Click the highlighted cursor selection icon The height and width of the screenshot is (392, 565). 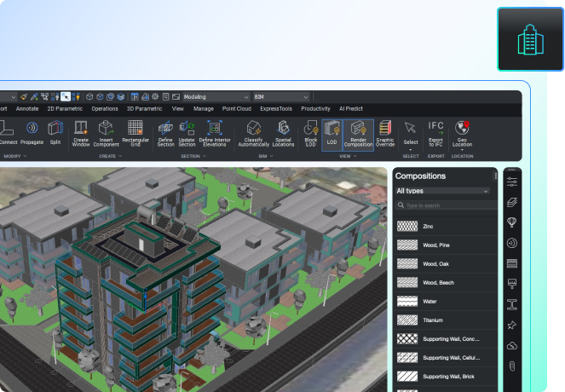coord(66,96)
